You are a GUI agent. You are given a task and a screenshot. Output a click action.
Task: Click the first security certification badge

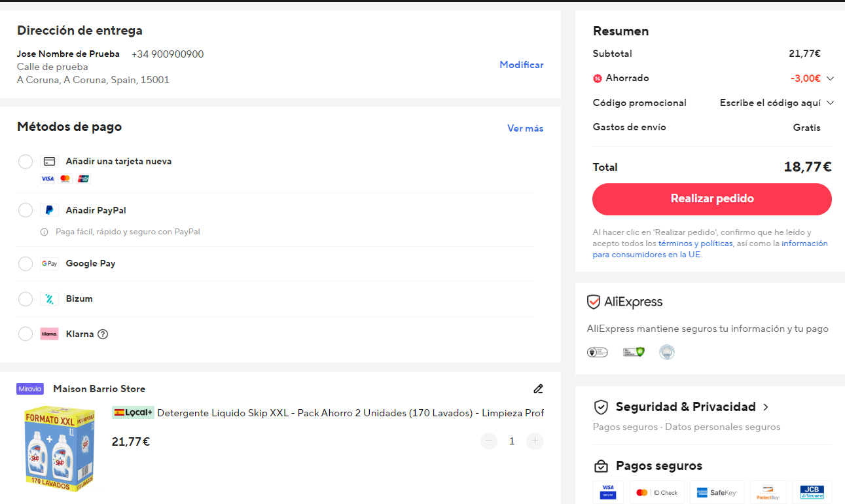(598, 352)
